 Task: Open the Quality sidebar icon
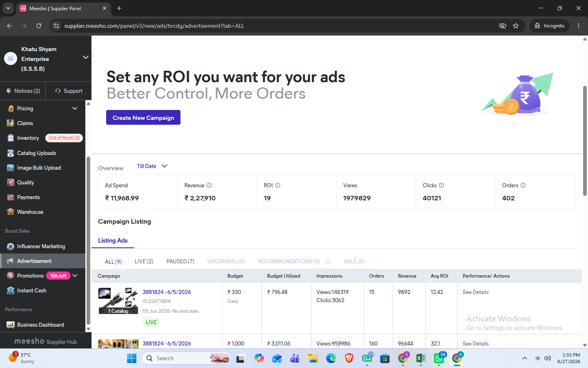click(x=11, y=182)
